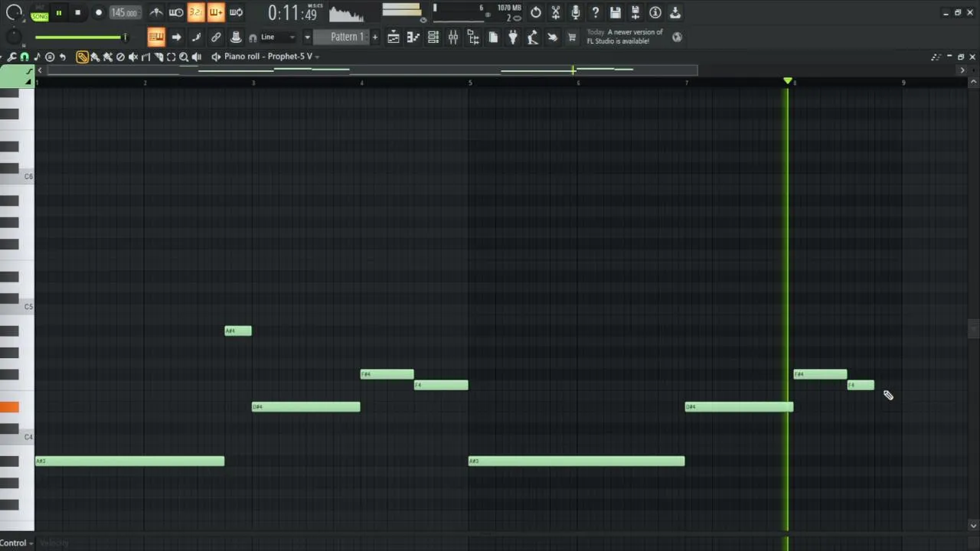Open the Piano roll - Prophet-5 V channel dropdown
The image size is (980, 551).
coord(271,57)
